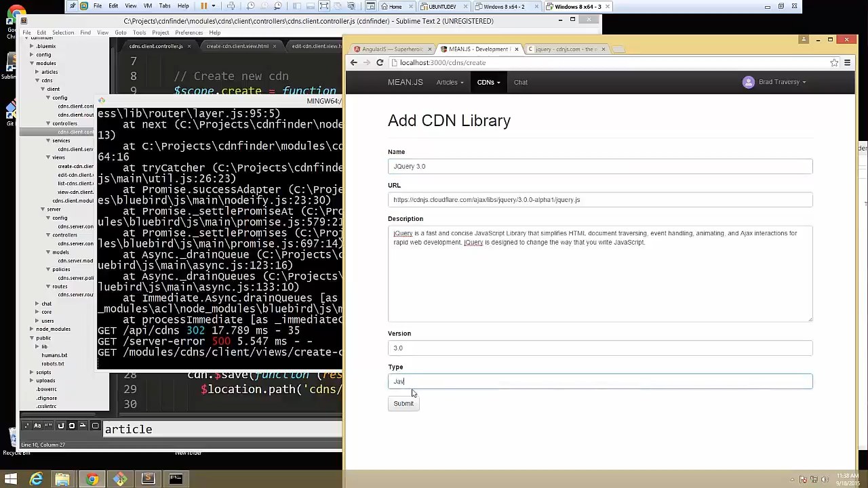Reload the localhost page in Chrome
The width and height of the screenshot is (868, 488).
(x=380, y=62)
